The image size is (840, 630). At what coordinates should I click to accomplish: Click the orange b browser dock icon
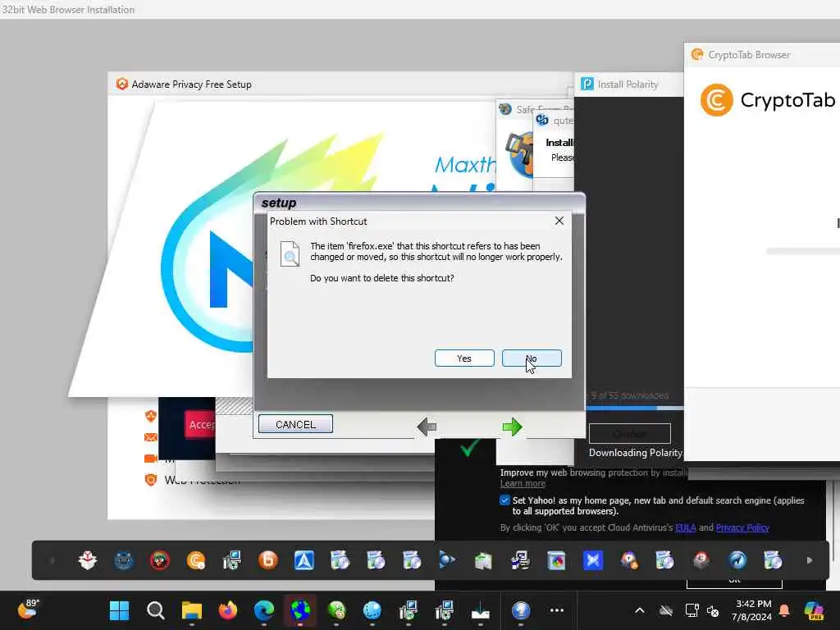point(268,560)
